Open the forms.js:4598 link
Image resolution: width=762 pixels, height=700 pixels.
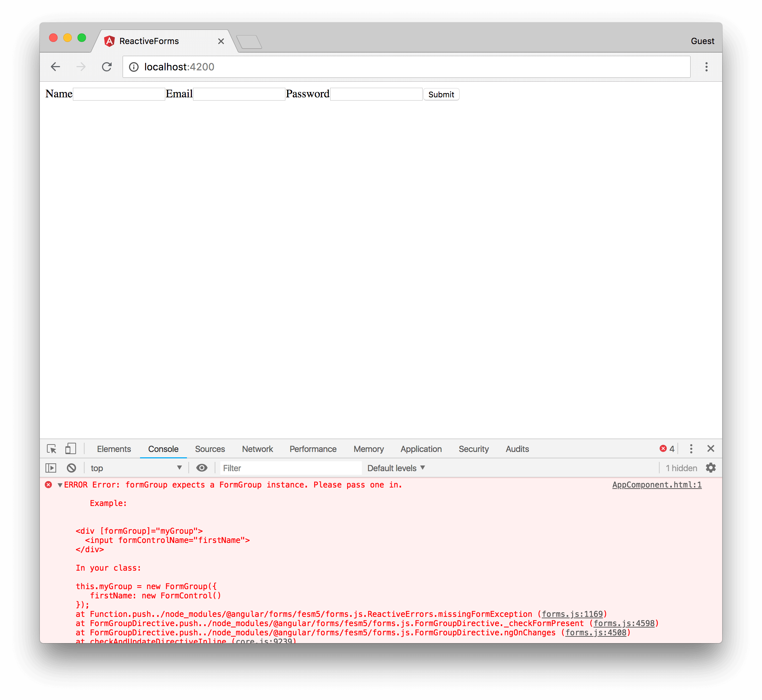[624, 624]
